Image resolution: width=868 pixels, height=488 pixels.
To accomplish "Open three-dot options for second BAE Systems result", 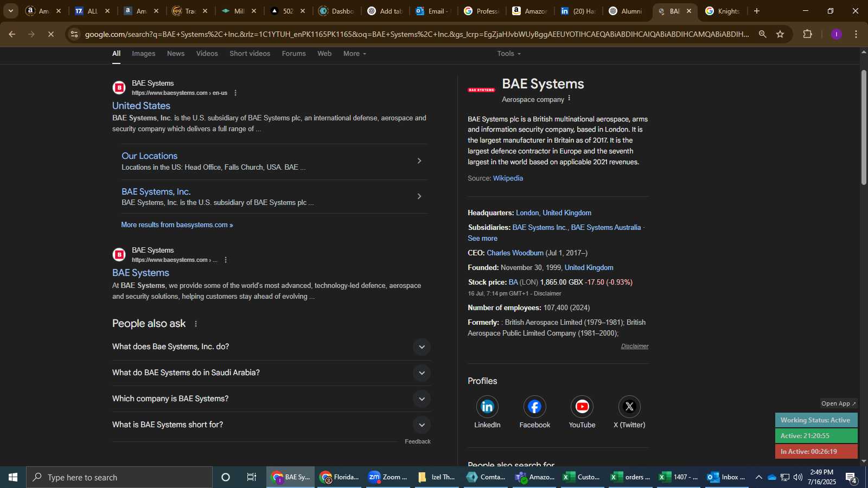I will pos(226,260).
